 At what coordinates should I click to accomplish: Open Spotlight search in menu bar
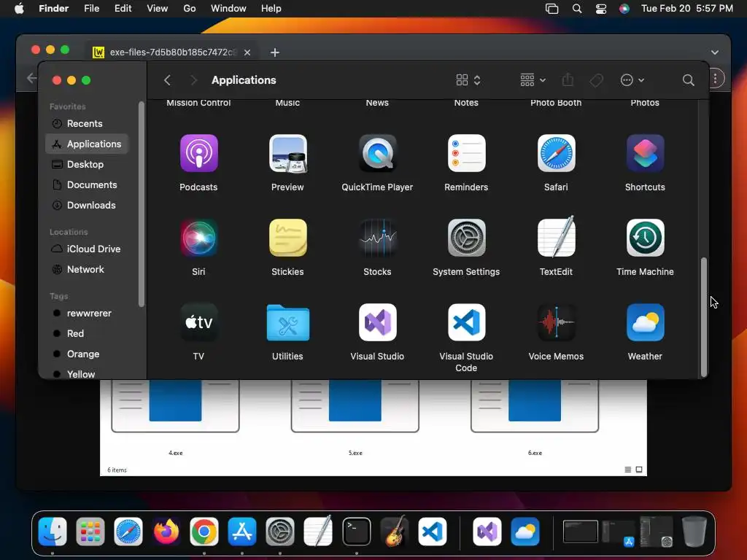pyautogui.click(x=576, y=8)
